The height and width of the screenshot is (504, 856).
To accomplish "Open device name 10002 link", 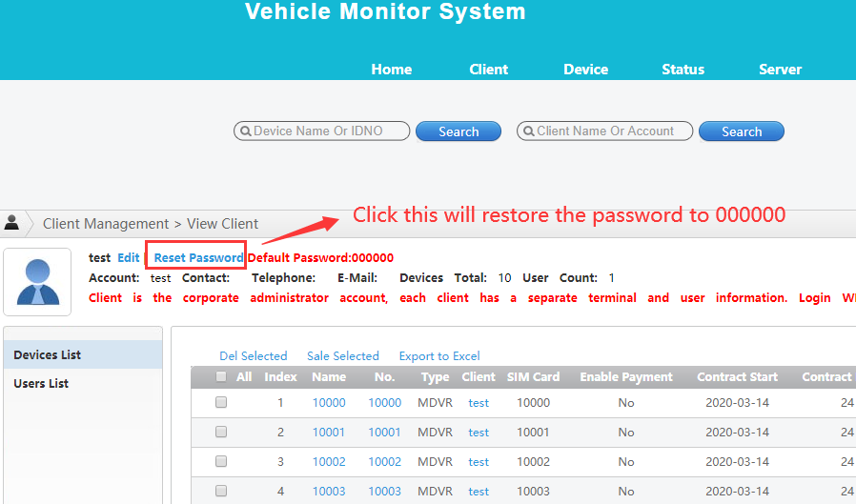I will coord(329,461).
